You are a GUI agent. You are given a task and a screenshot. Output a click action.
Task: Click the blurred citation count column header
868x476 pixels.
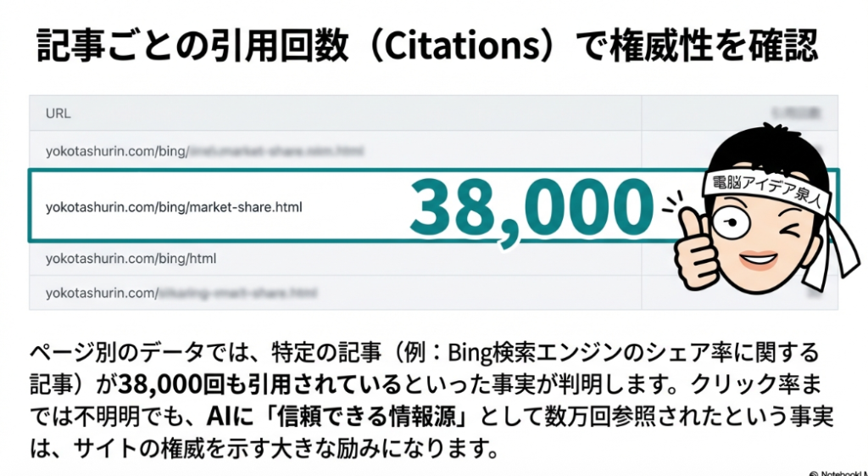click(799, 113)
